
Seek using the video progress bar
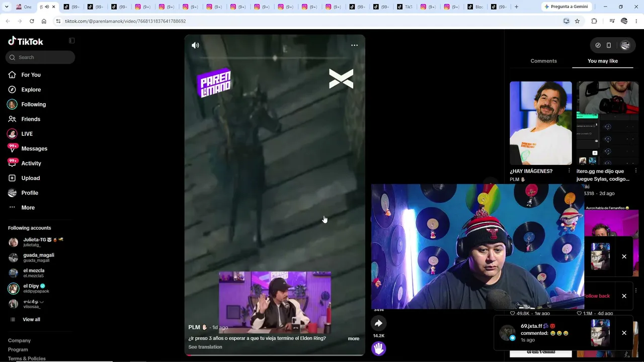(x=275, y=354)
